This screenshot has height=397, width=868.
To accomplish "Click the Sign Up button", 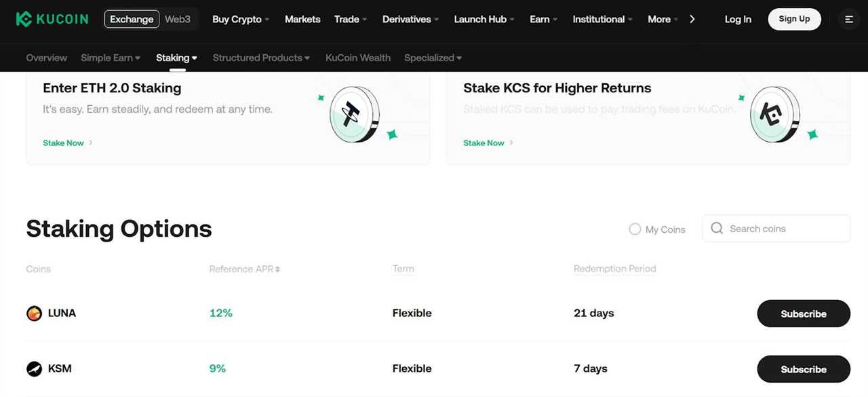I will (x=794, y=19).
